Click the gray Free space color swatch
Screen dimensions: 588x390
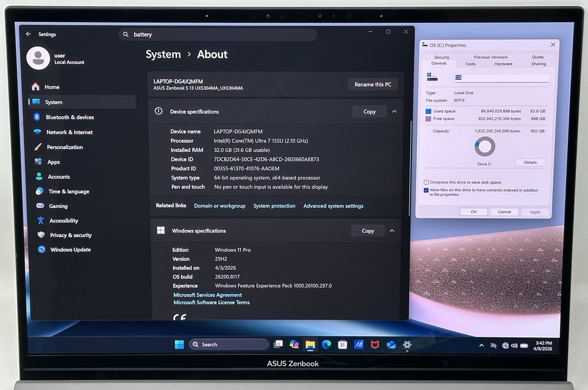click(428, 119)
